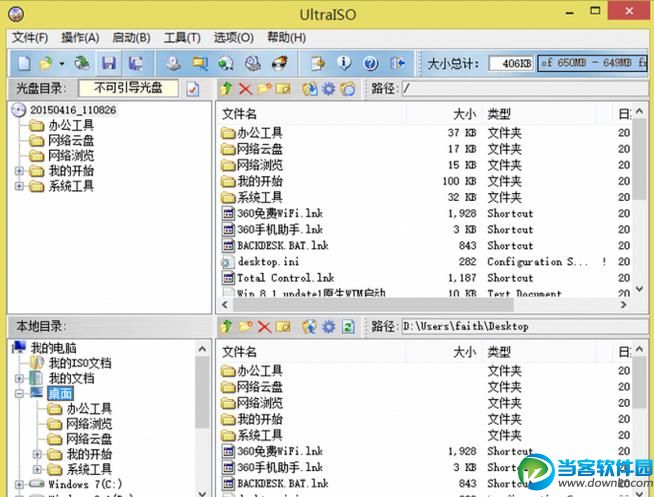Click Rename icon in local directory toolbar

pos(283,326)
